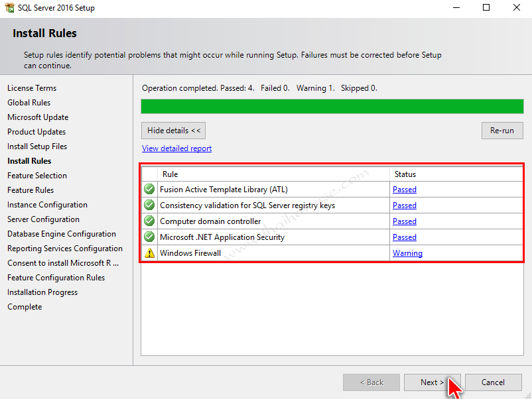The width and height of the screenshot is (532, 399).
Task: Select Database Engine Configuration step
Action: tap(62, 234)
